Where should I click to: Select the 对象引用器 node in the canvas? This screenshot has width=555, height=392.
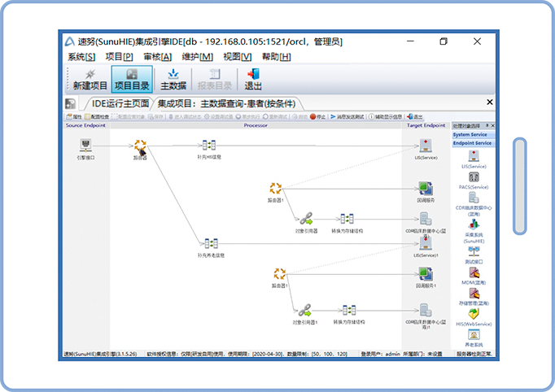coord(306,219)
